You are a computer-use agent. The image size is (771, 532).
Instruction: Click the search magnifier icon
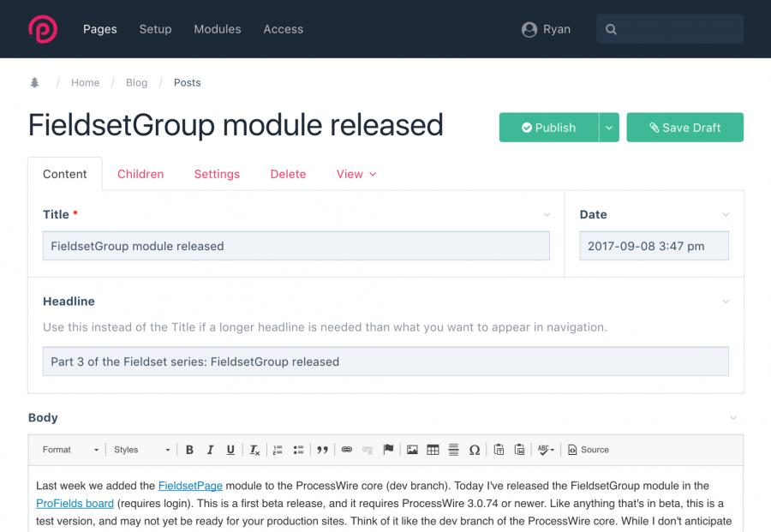click(x=611, y=29)
